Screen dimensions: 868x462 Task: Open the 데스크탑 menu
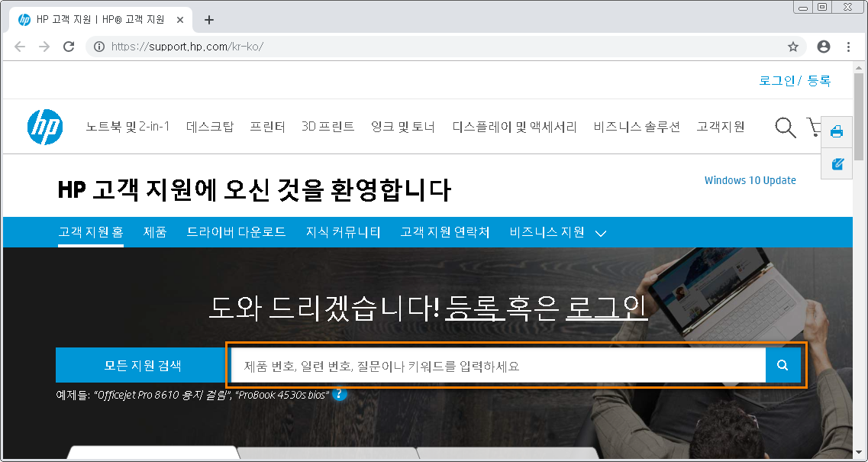pos(210,127)
